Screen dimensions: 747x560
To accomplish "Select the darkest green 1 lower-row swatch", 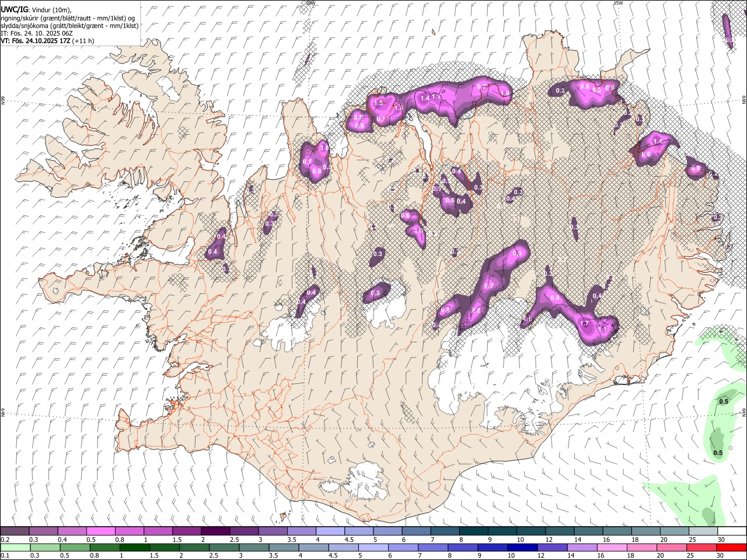I will point(135,547).
